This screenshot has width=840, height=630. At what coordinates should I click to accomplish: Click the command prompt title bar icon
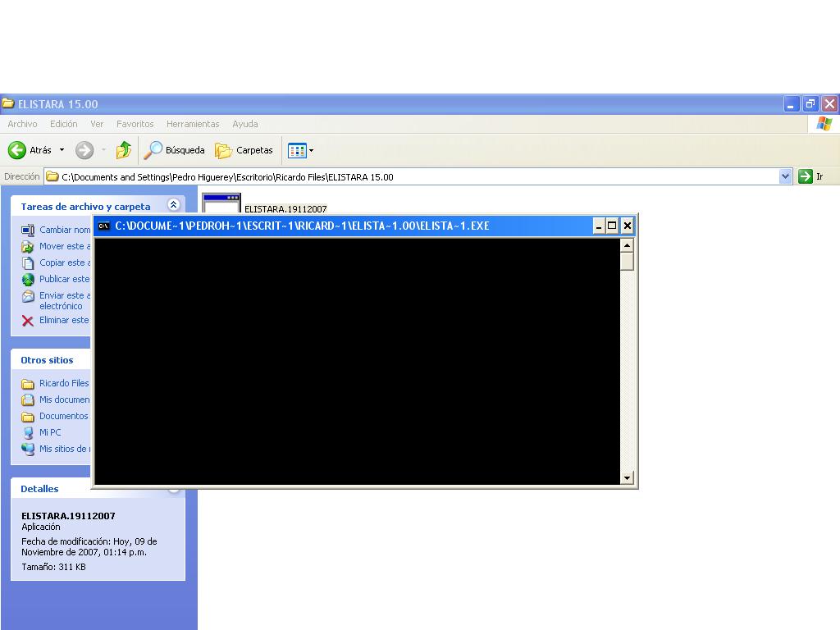[x=104, y=226]
